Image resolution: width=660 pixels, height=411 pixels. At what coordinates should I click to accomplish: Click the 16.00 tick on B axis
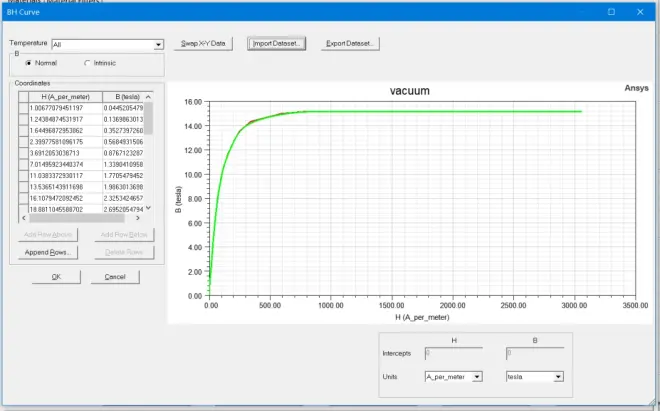193,102
